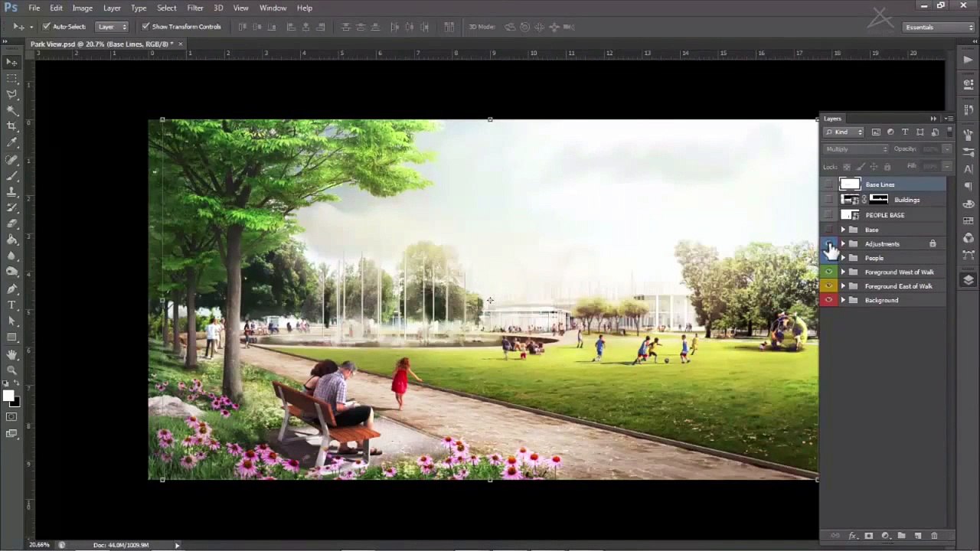
Task: Hide the Background group
Action: pyautogui.click(x=829, y=301)
